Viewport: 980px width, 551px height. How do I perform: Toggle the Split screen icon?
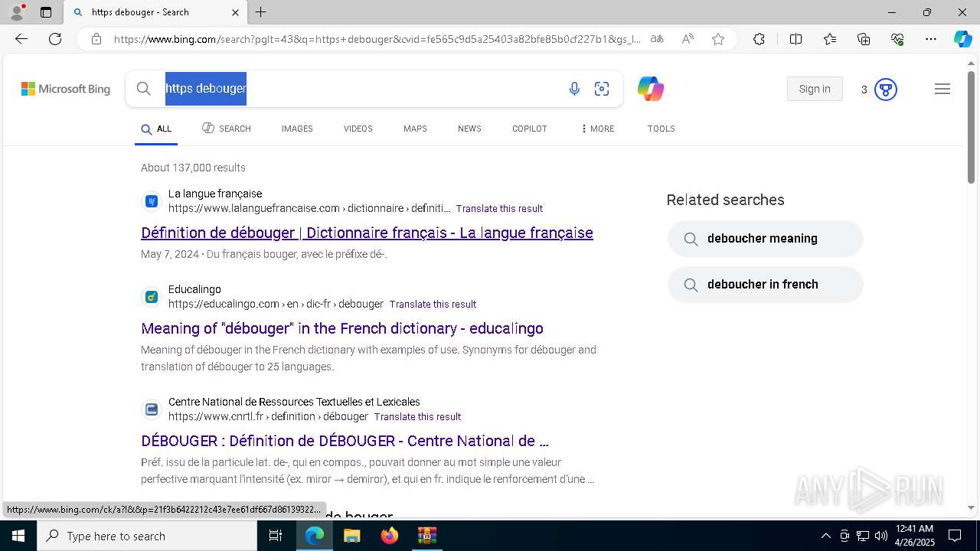795,39
